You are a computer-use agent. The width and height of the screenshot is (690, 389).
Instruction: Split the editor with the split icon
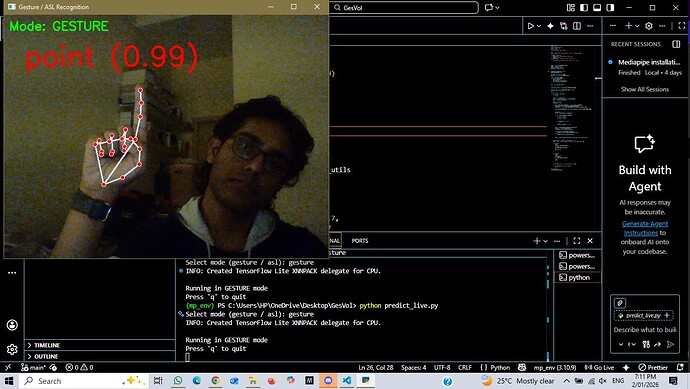pos(577,26)
